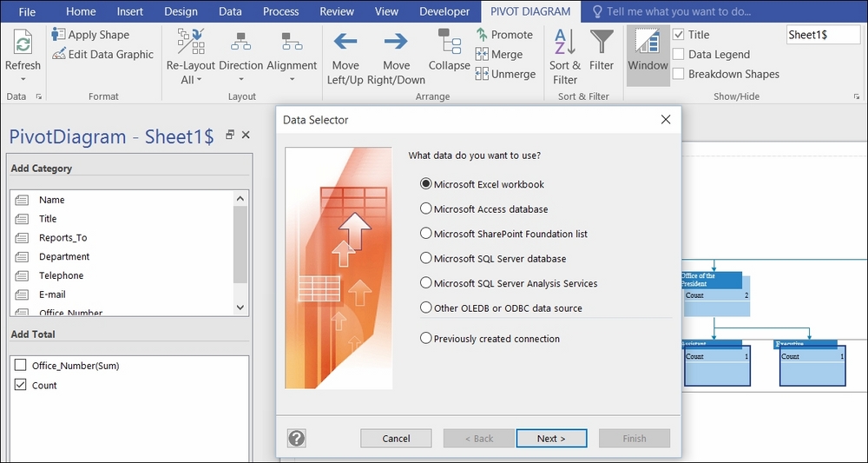Select Microsoft SQL Server database option
The height and width of the screenshot is (463, 868).
[425, 258]
